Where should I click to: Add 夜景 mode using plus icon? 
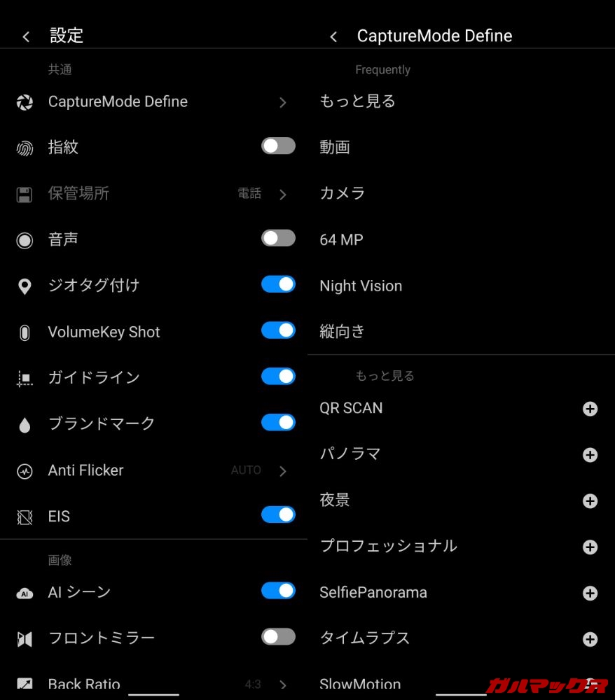point(590,501)
